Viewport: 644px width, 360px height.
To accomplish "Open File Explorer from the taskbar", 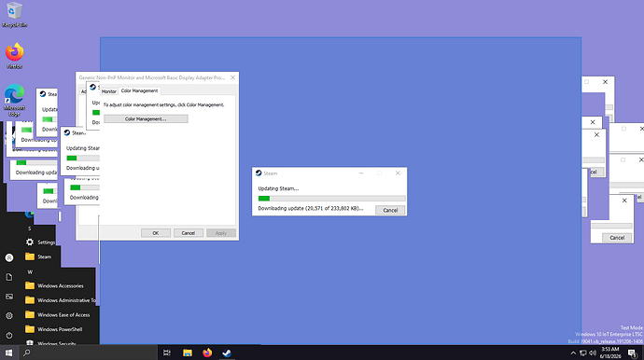I will point(188,353).
